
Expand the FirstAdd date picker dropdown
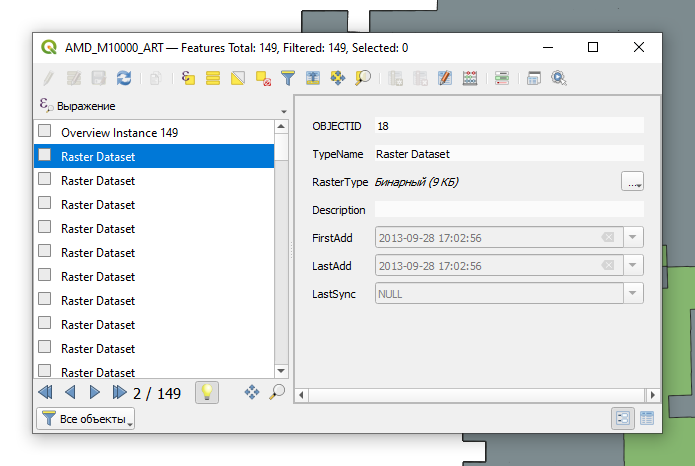pyautogui.click(x=633, y=237)
